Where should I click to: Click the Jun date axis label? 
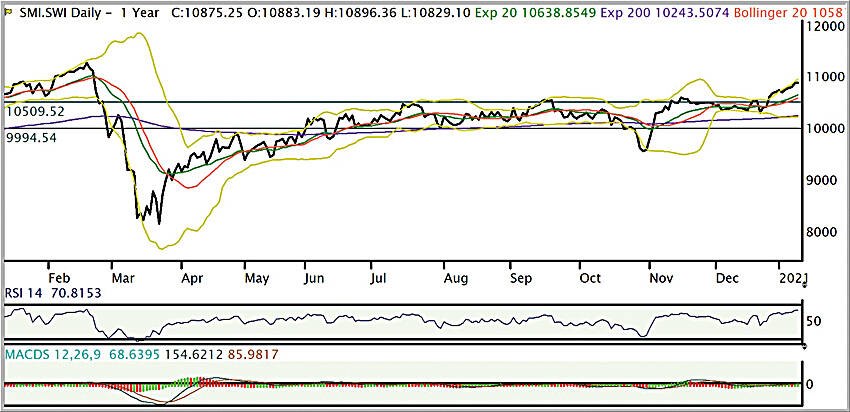(x=315, y=278)
